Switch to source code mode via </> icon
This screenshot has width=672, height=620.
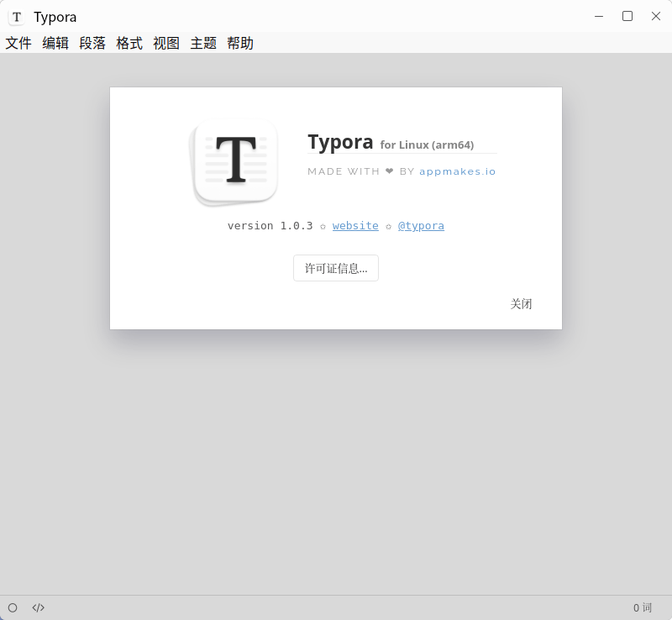[x=39, y=607]
